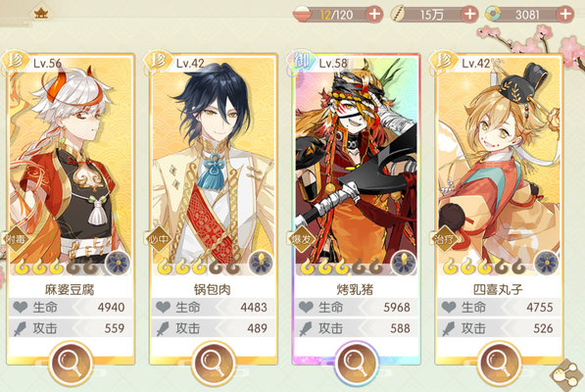Tap the dumpling icon at bottom right corner

click(x=566, y=373)
